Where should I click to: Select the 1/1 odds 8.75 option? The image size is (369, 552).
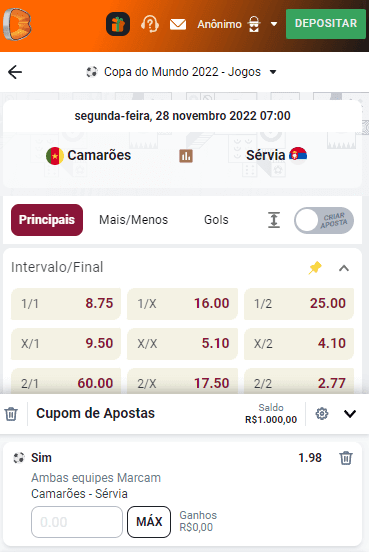coord(66,303)
